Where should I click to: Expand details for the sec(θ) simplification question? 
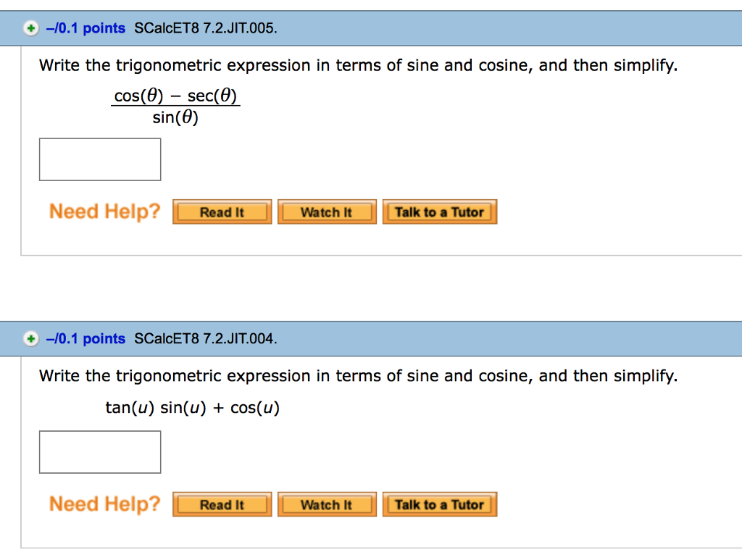point(30,28)
